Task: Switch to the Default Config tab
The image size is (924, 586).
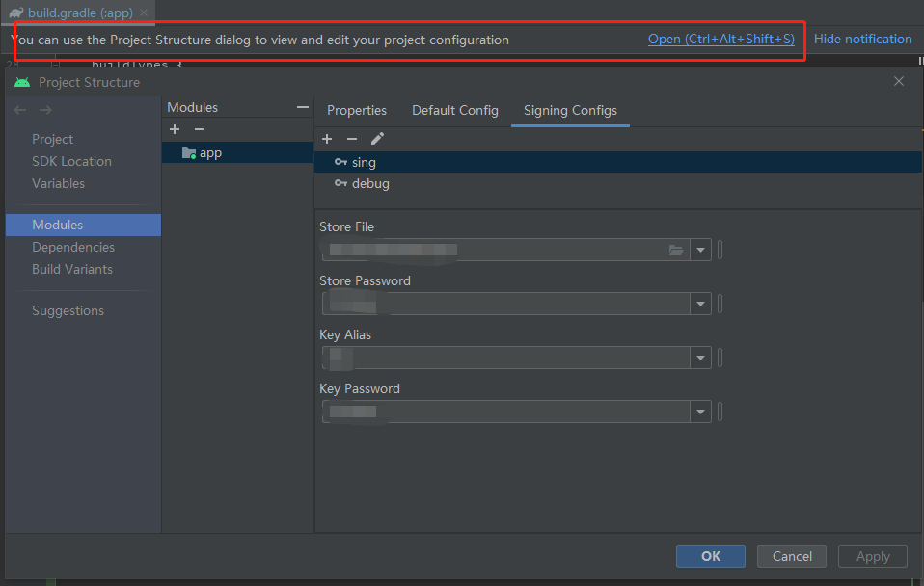Action: [454, 110]
